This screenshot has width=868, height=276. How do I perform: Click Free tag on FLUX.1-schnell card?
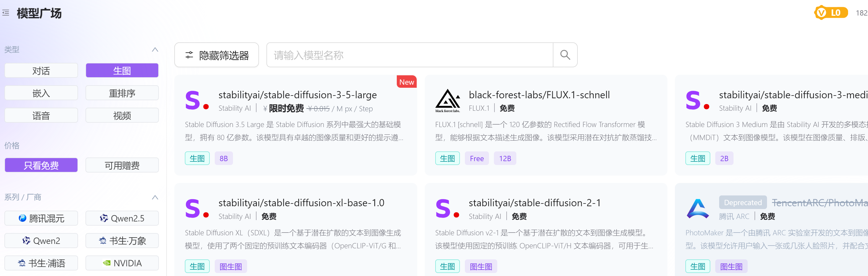click(477, 158)
